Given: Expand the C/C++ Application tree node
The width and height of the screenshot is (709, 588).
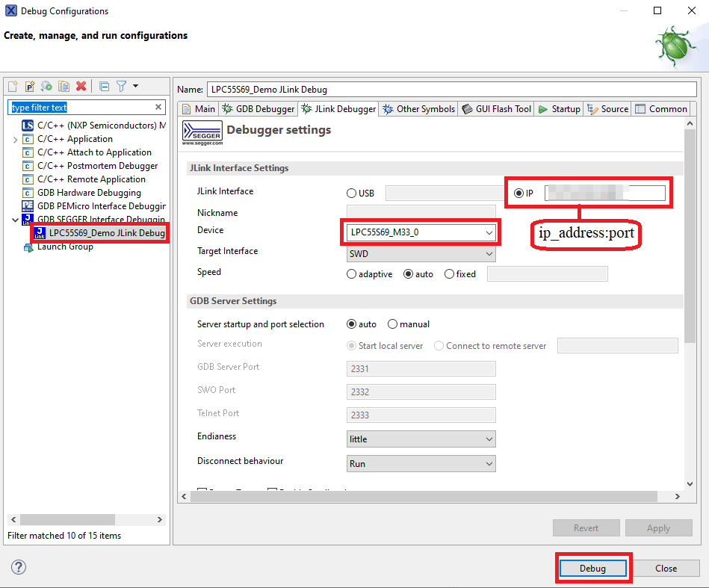Looking at the screenshot, I should [16, 140].
